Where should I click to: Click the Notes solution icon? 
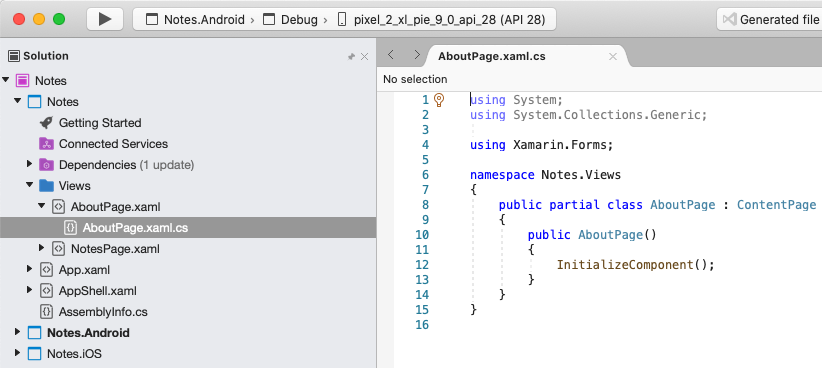tap(22, 81)
